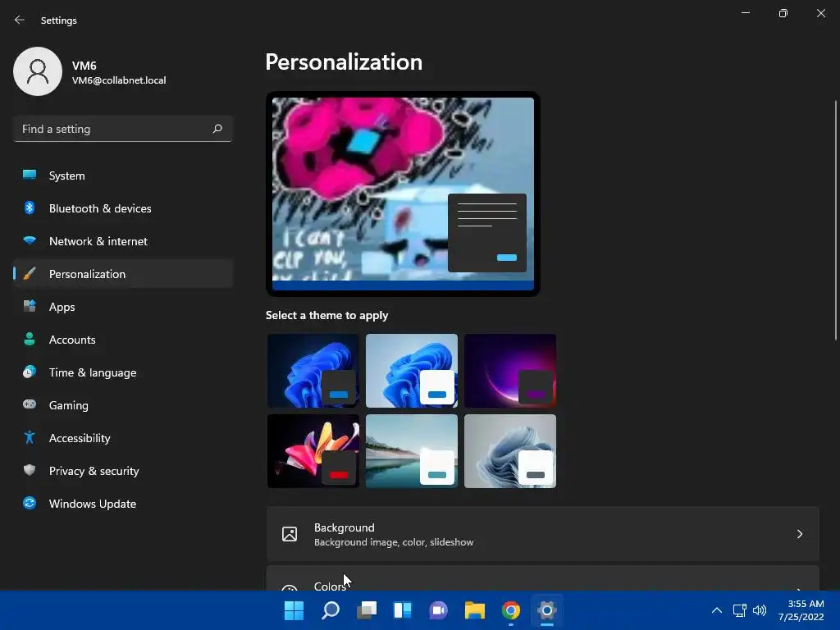The width and height of the screenshot is (840, 630).
Task: Click the Personalization page heading
Action: coord(344,62)
